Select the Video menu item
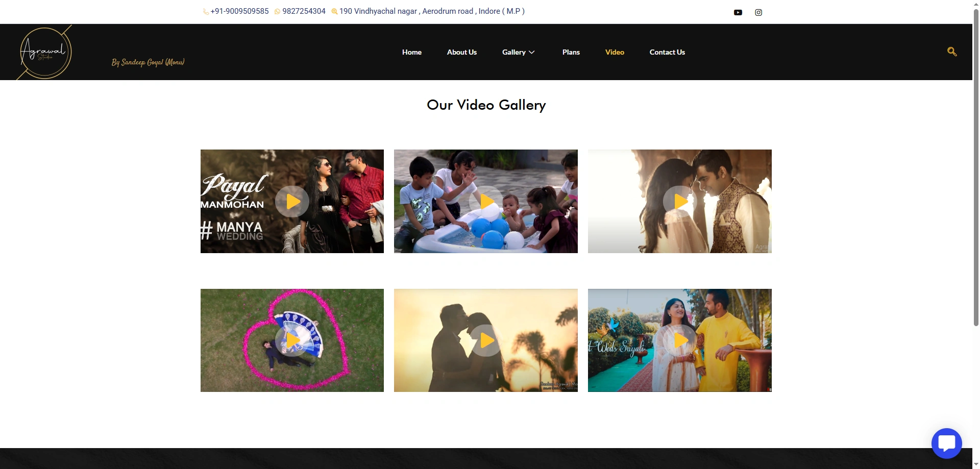Viewport: 980px width, 469px height. coord(615,52)
